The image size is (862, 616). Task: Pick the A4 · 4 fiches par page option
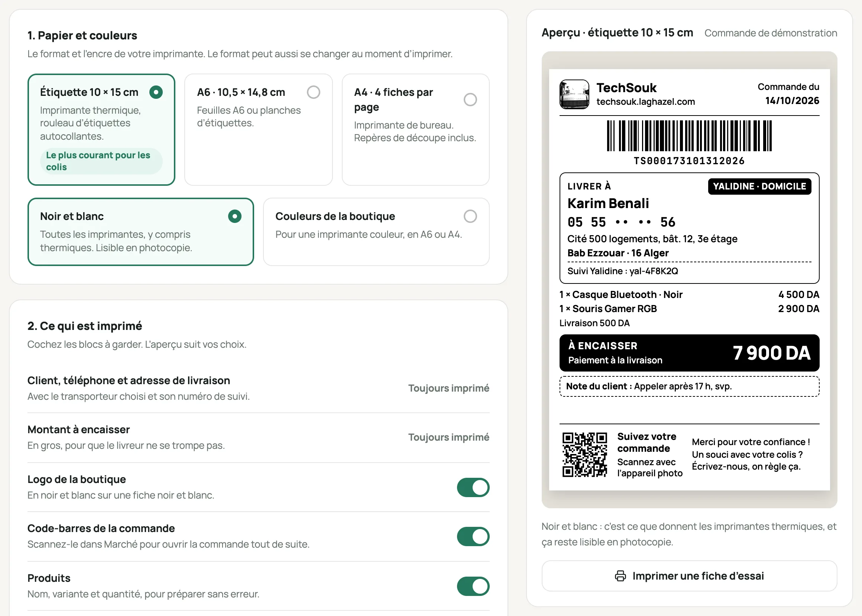(x=415, y=129)
